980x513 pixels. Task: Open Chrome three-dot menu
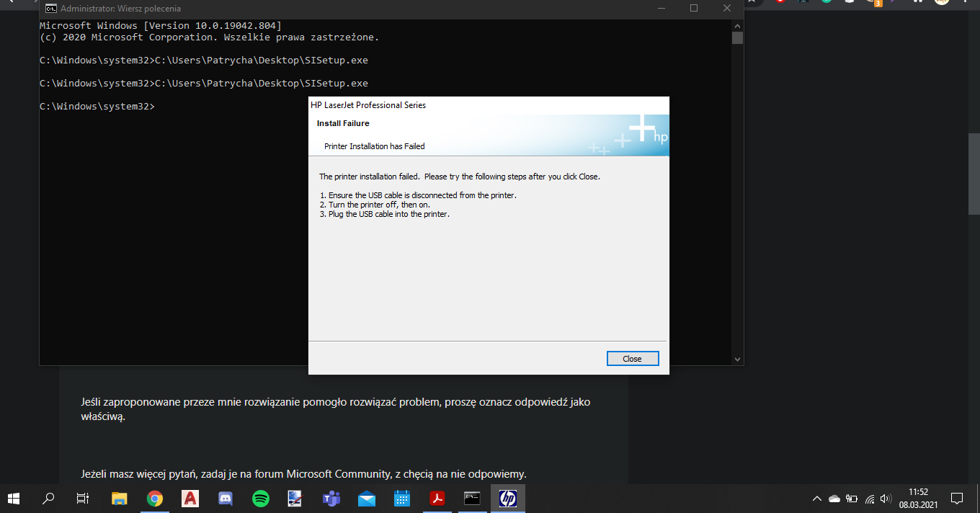[966, 1]
